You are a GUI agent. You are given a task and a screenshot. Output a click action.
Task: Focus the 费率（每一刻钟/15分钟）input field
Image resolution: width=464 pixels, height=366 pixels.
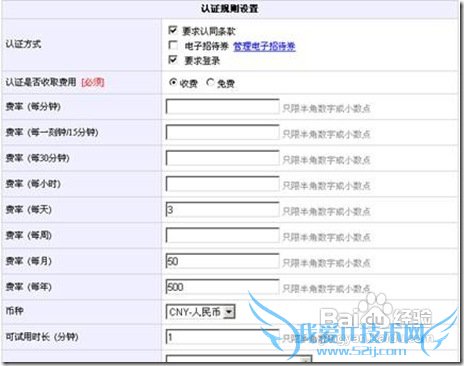pyautogui.click(x=222, y=132)
